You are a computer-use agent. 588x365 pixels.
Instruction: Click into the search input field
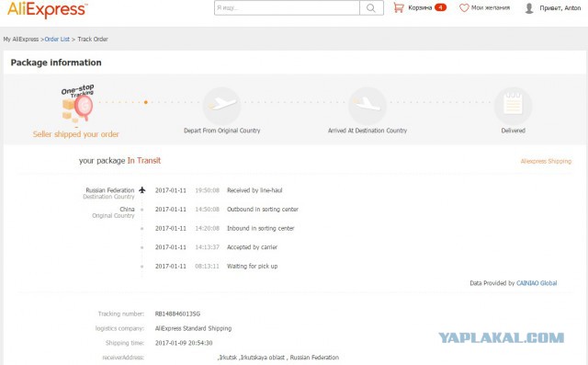coord(287,8)
